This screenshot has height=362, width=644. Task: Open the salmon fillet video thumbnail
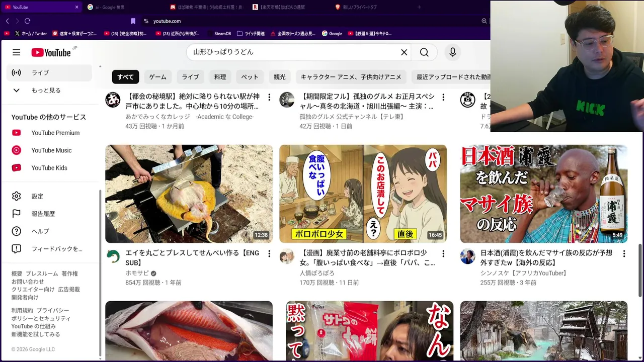pos(189,331)
